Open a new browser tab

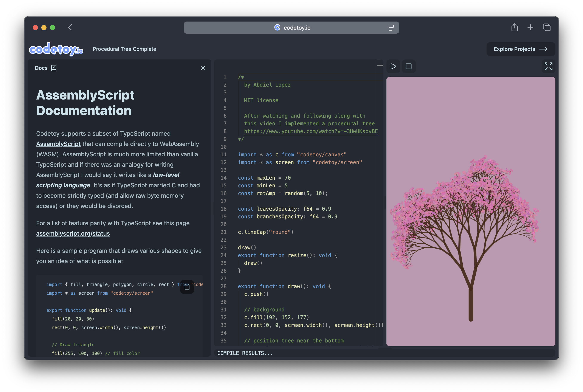click(x=530, y=27)
